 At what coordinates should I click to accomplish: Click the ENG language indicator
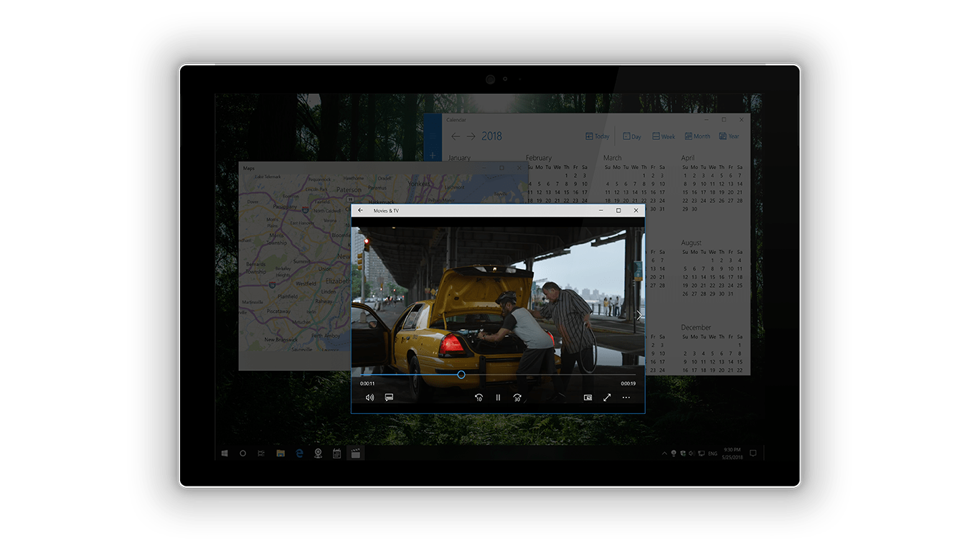(712, 454)
